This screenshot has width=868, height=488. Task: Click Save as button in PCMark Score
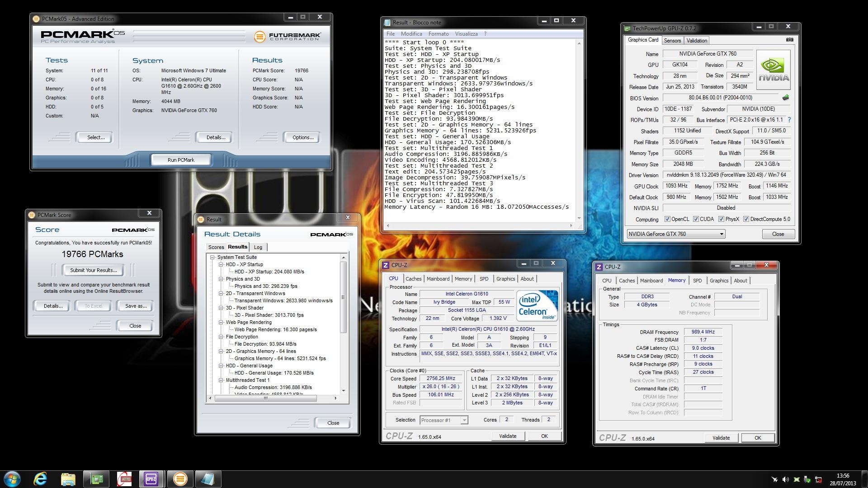tap(136, 306)
